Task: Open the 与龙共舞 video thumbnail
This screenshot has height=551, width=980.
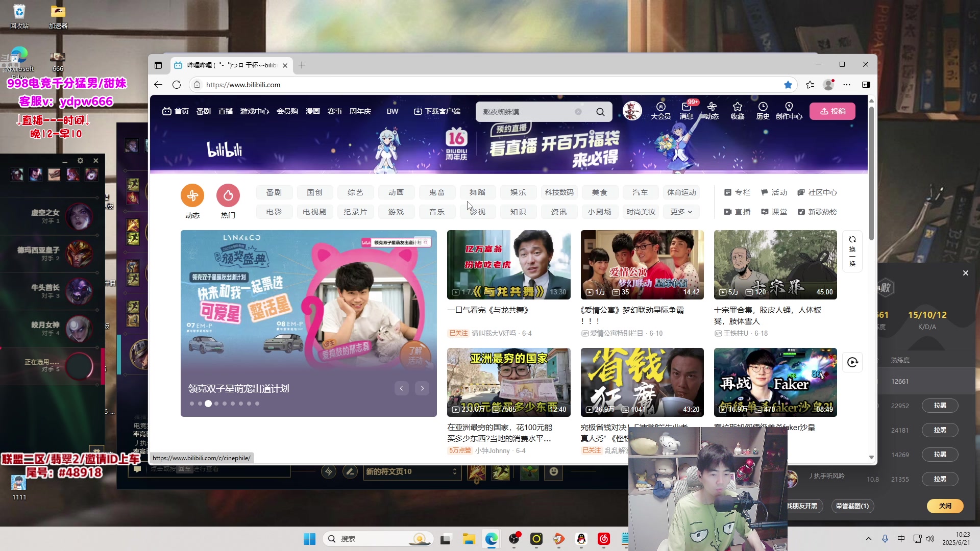Action: pos(508,265)
